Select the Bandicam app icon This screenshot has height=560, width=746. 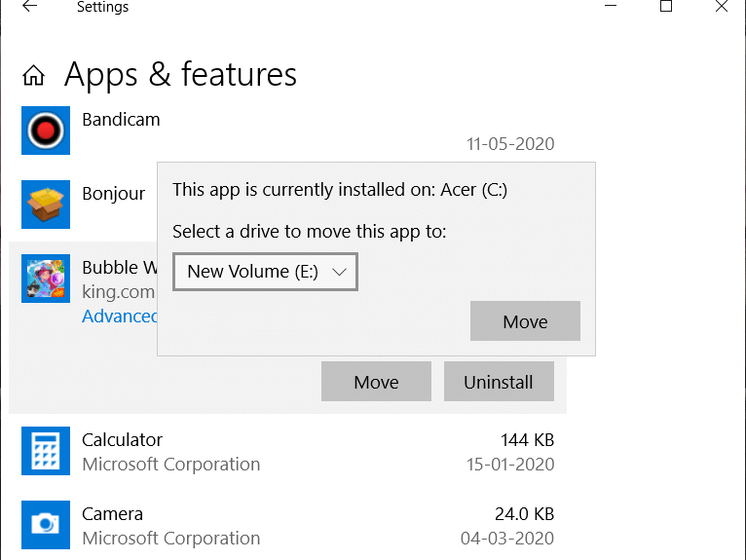46,131
